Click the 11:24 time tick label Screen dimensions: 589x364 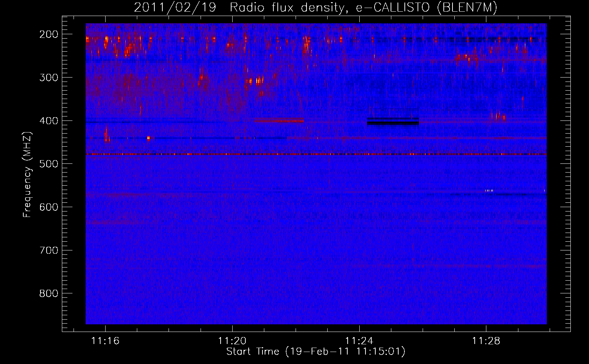click(x=359, y=341)
